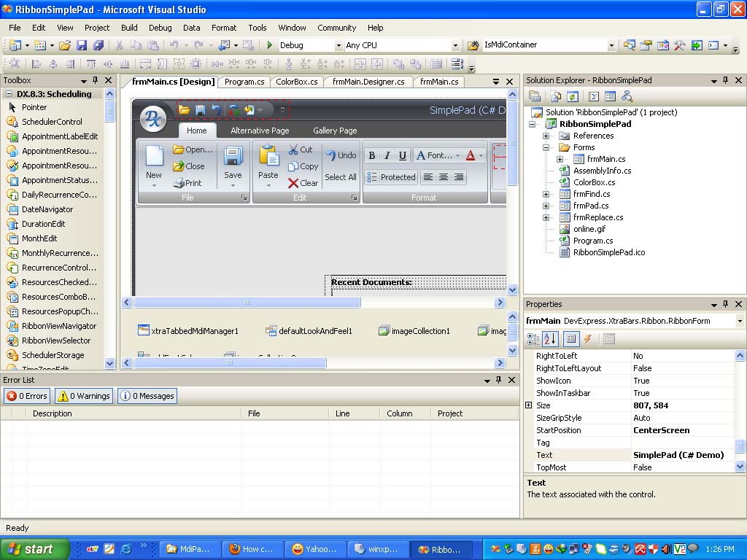
Task: Click the designer horizontal scrollbar thumb
Action: (x=247, y=303)
